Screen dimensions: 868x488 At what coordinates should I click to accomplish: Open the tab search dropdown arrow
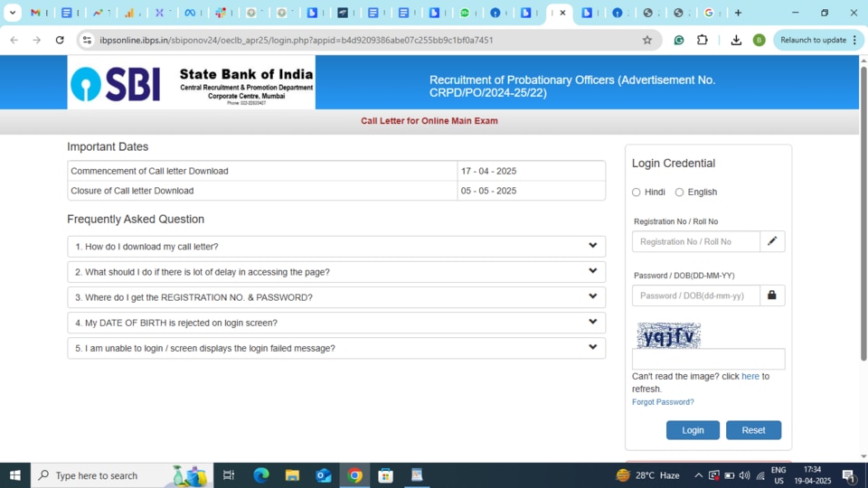pos(12,13)
